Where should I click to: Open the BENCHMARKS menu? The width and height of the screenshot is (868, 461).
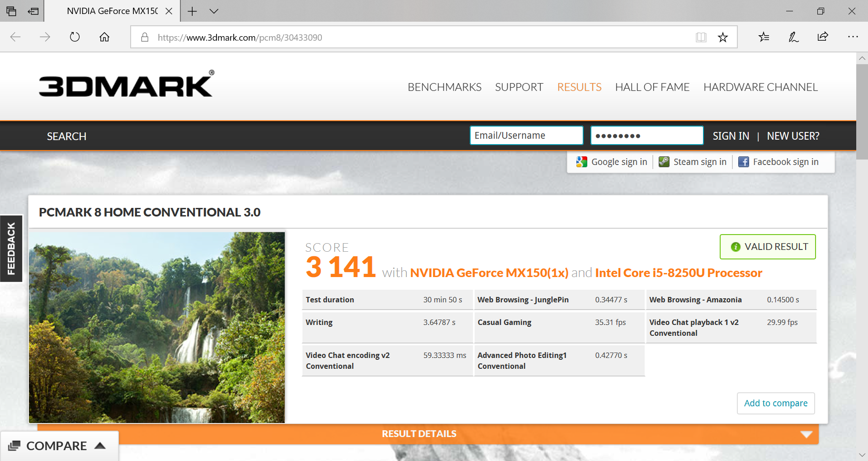pyautogui.click(x=444, y=87)
